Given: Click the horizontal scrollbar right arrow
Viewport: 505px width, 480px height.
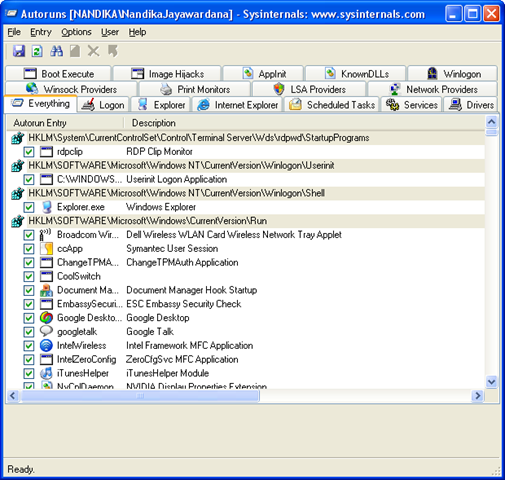Looking at the screenshot, I should coord(478,396).
